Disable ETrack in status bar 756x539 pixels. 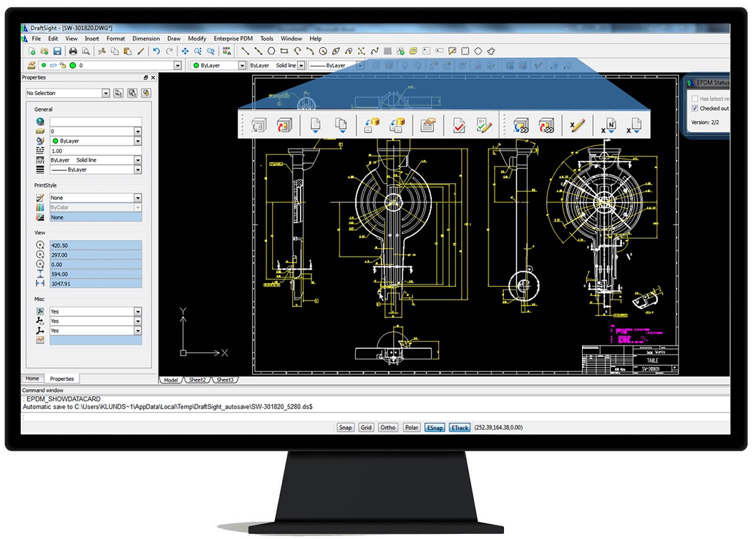tap(460, 428)
